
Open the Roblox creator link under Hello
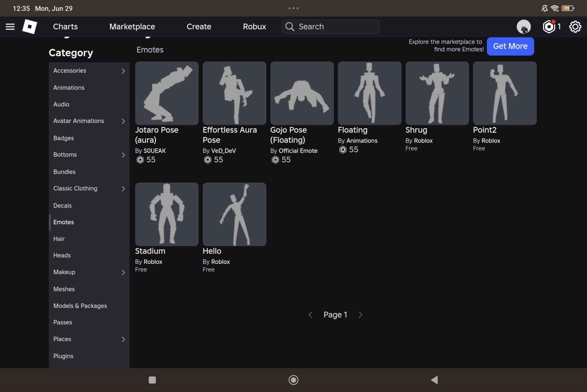220,262
